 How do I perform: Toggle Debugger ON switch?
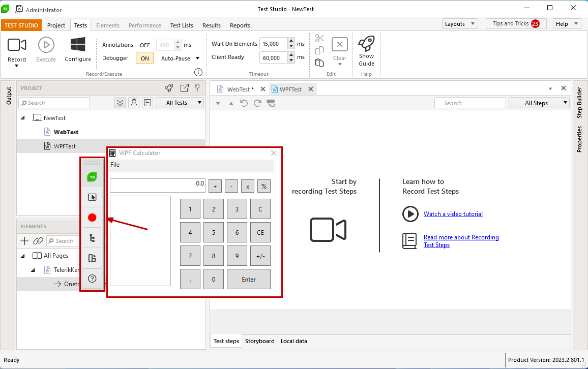coord(145,58)
